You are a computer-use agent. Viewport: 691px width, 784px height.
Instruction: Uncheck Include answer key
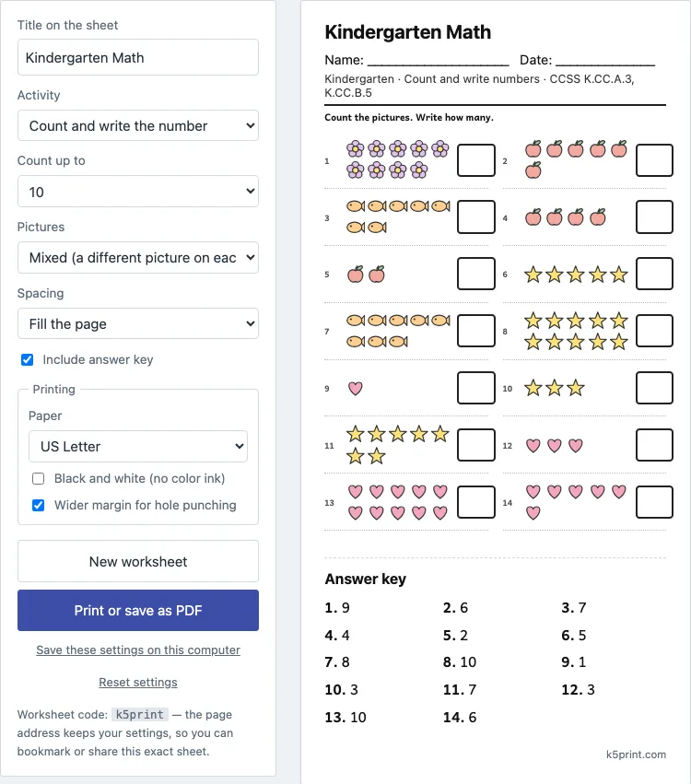coord(27,359)
